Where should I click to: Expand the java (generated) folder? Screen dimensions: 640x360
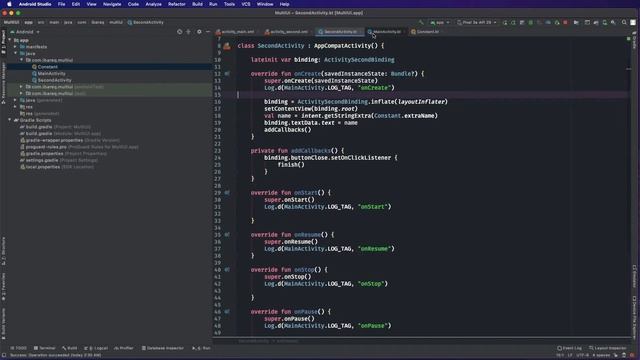pyautogui.click(x=15, y=100)
